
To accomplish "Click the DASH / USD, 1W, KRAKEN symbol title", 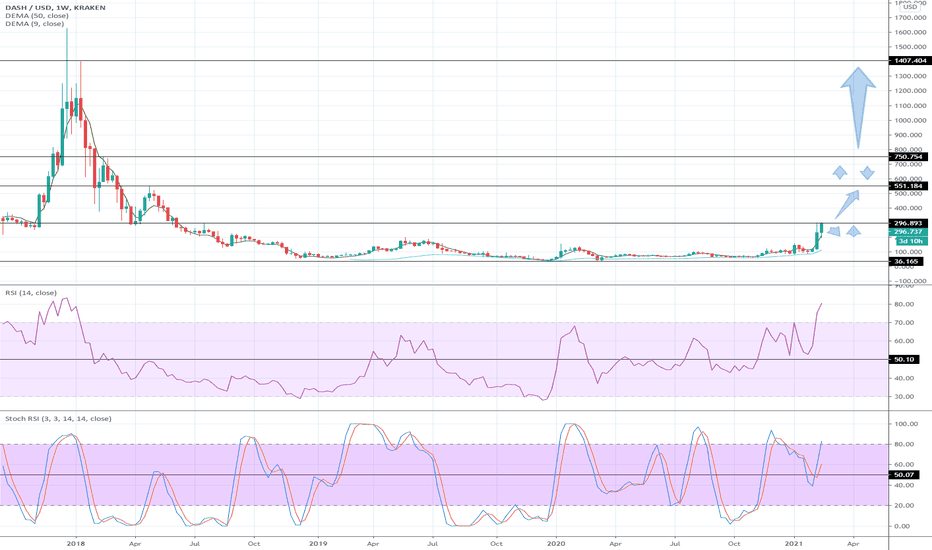I will 55,8.
